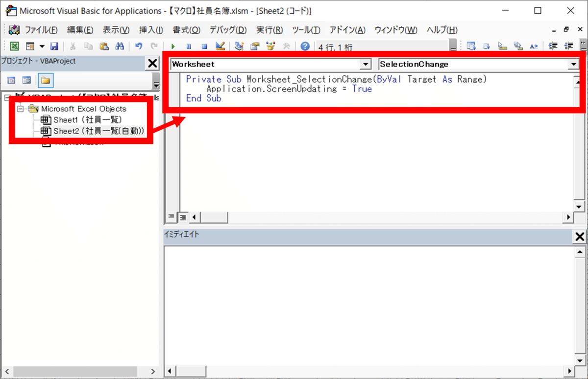Click View Object in project pane

tap(27, 80)
